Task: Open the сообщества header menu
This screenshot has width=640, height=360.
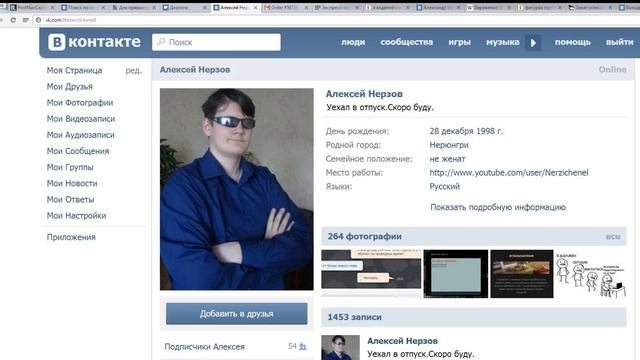Action: [407, 42]
